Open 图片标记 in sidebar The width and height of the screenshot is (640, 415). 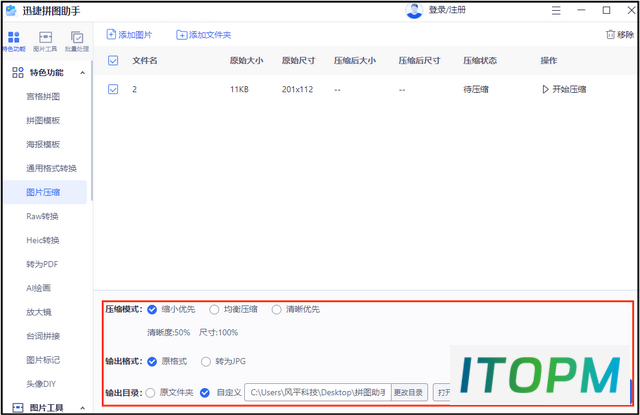click(x=43, y=360)
